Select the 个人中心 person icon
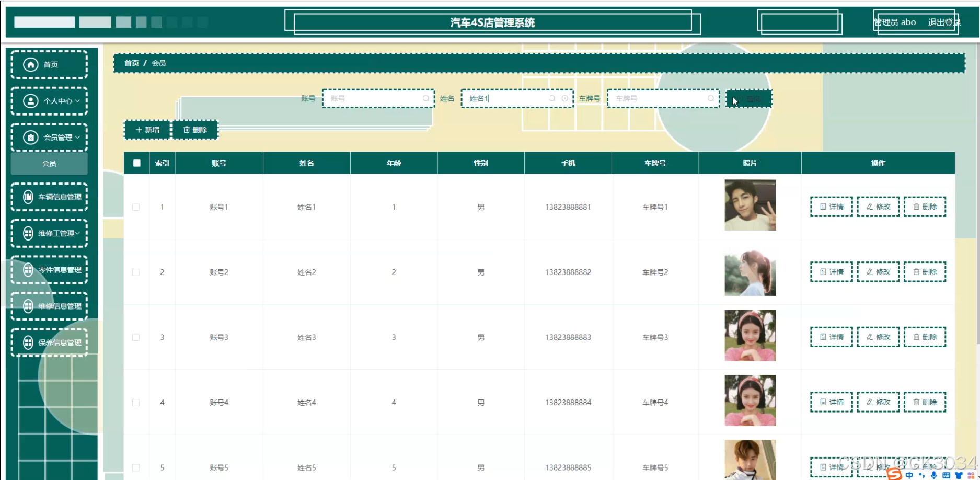Image resolution: width=980 pixels, height=480 pixels. point(30,101)
